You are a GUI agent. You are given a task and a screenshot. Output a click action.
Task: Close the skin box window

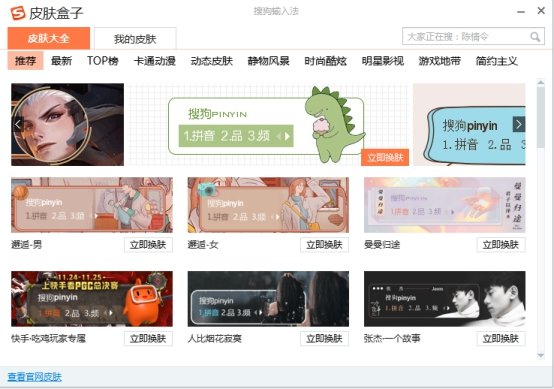(541, 11)
